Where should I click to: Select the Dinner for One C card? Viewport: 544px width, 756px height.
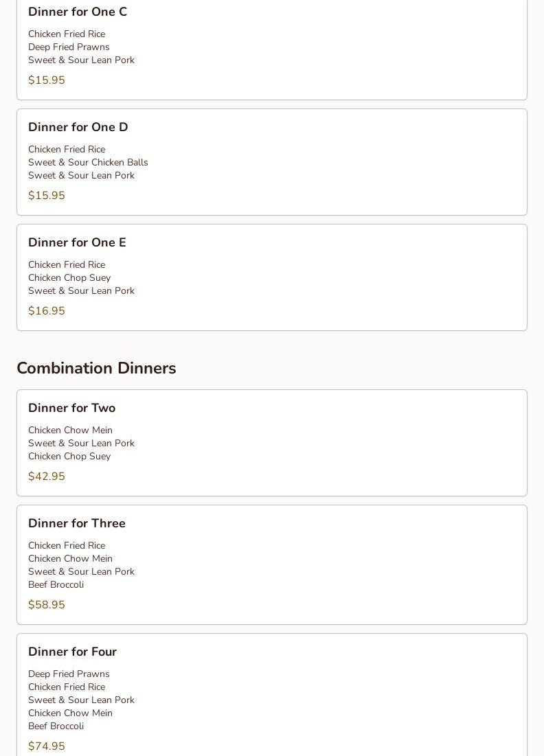pos(272,48)
